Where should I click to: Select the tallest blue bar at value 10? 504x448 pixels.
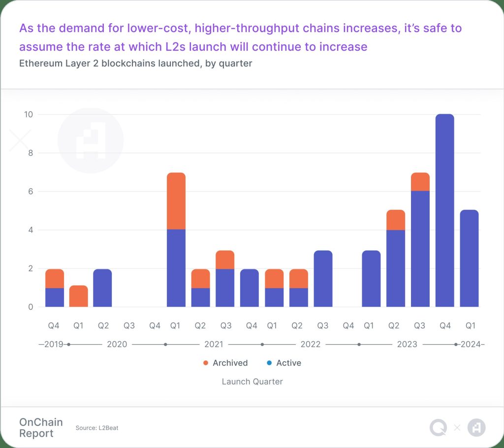[x=444, y=211]
